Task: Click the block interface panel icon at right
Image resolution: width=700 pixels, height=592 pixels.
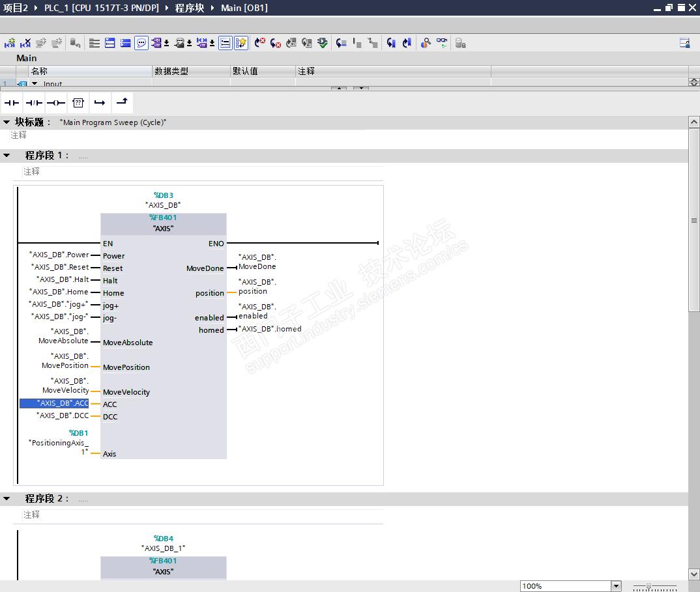Action: (685, 43)
